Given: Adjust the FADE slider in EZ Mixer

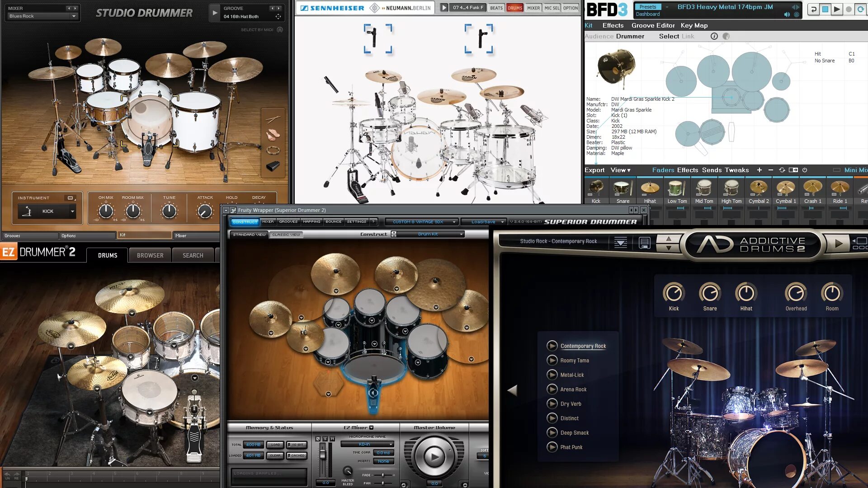Looking at the screenshot, I should [383, 475].
